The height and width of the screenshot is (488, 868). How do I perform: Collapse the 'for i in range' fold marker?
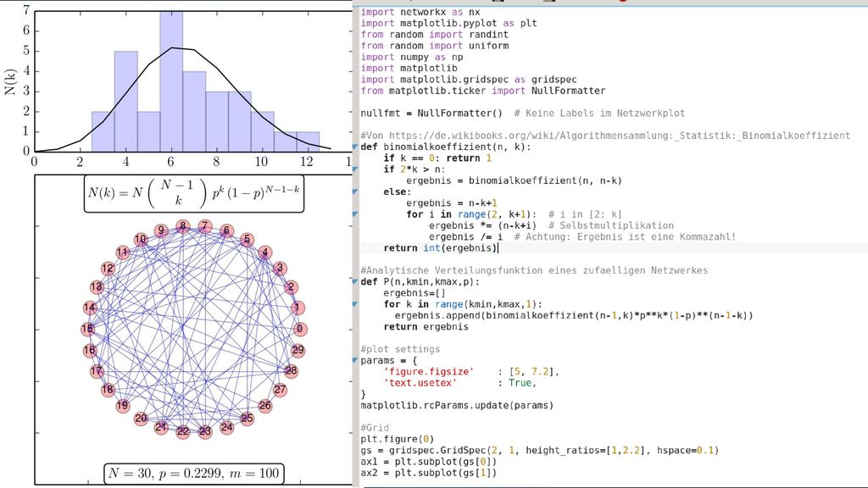click(355, 214)
